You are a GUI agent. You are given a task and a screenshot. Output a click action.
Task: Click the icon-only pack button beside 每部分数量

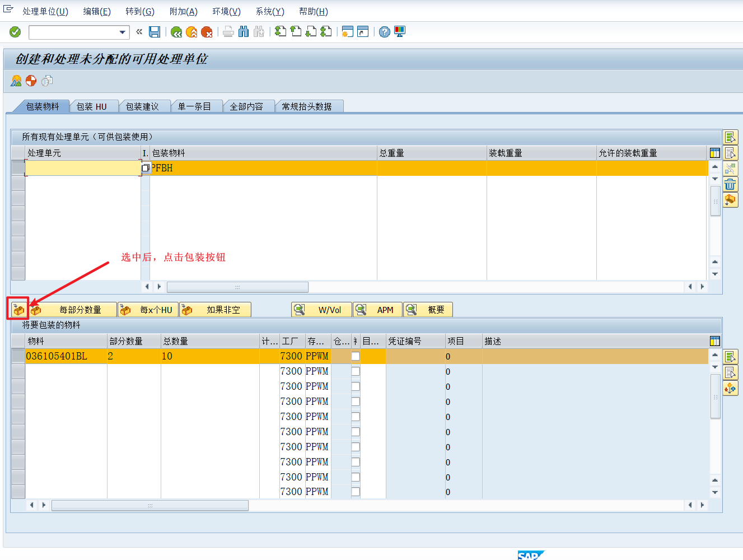[x=18, y=310]
